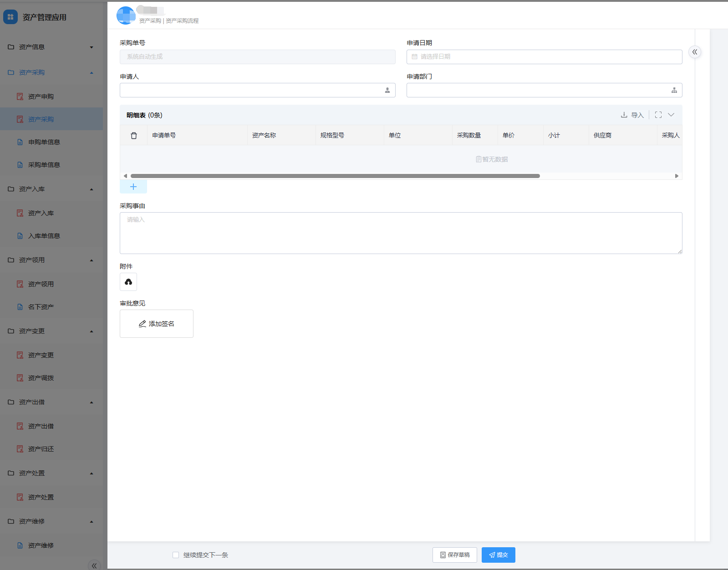This screenshot has height=570, width=728.
Task: Click the department tree icon in 申请部门
Action: pyautogui.click(x=674, y=91)
